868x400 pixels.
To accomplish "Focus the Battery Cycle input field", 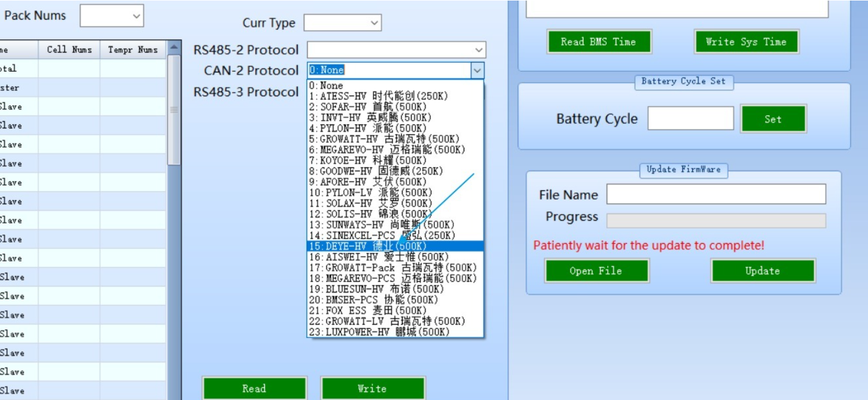I will [x=690, y=119].
